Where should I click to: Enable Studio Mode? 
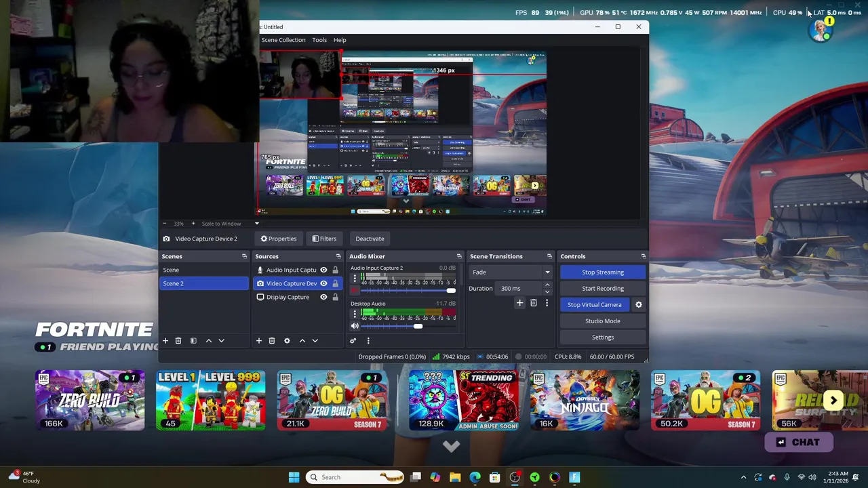603,321
